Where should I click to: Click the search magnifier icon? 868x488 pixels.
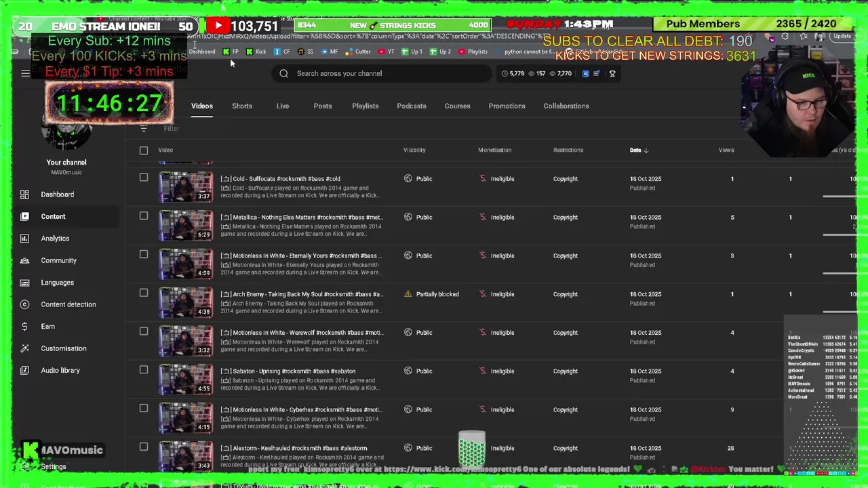pos(284,73)
